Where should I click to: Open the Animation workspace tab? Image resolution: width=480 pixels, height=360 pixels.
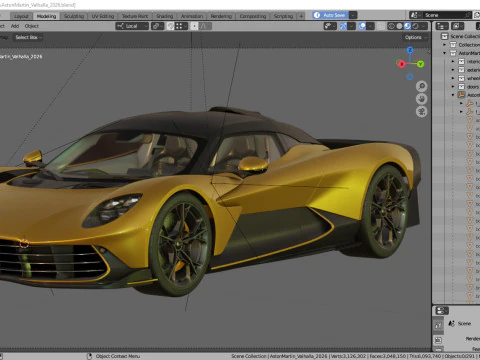[x=192, y=16]
